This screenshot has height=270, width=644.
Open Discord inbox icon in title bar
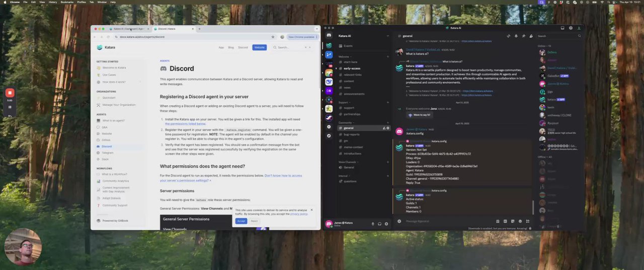pos(562,28)
